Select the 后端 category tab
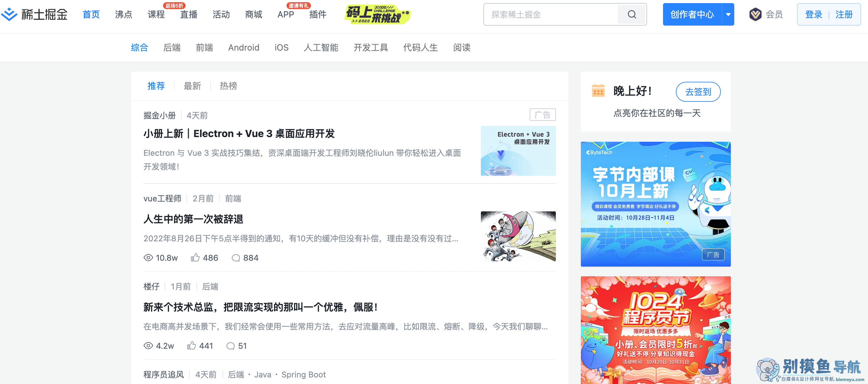868x384 pixels. [172, 47]
